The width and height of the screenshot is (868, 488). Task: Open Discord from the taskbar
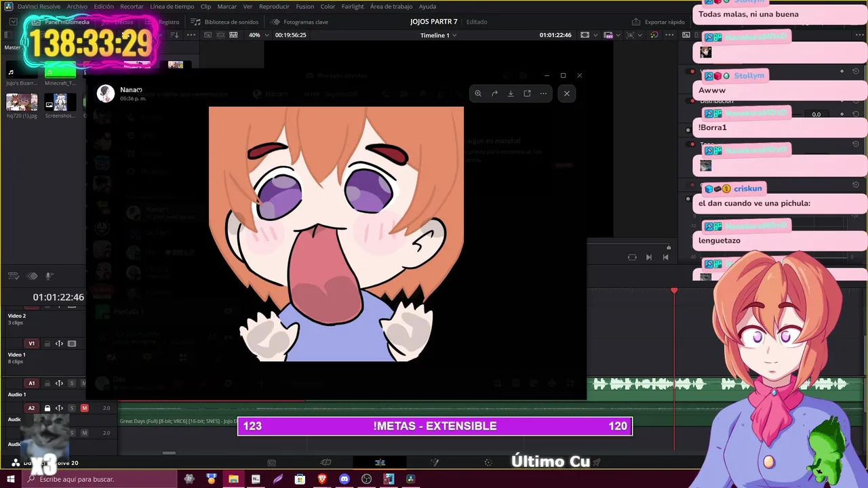pyautogui.click(x=344, y=479)
